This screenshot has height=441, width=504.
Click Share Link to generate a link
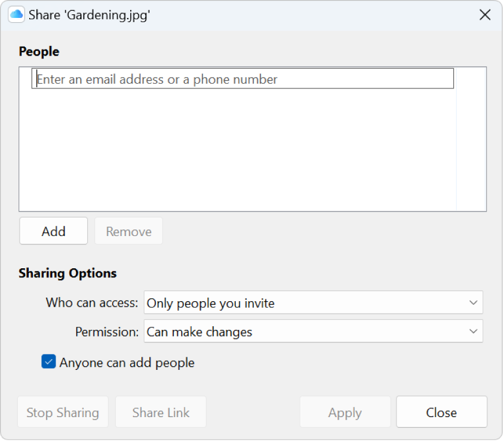pyautogui.click(x=160, y=412)
